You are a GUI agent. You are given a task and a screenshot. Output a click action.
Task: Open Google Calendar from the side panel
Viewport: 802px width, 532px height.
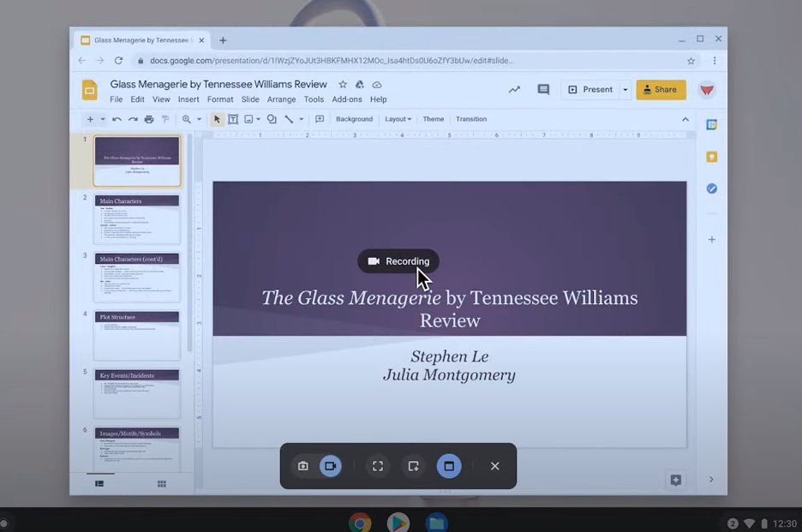712,123
